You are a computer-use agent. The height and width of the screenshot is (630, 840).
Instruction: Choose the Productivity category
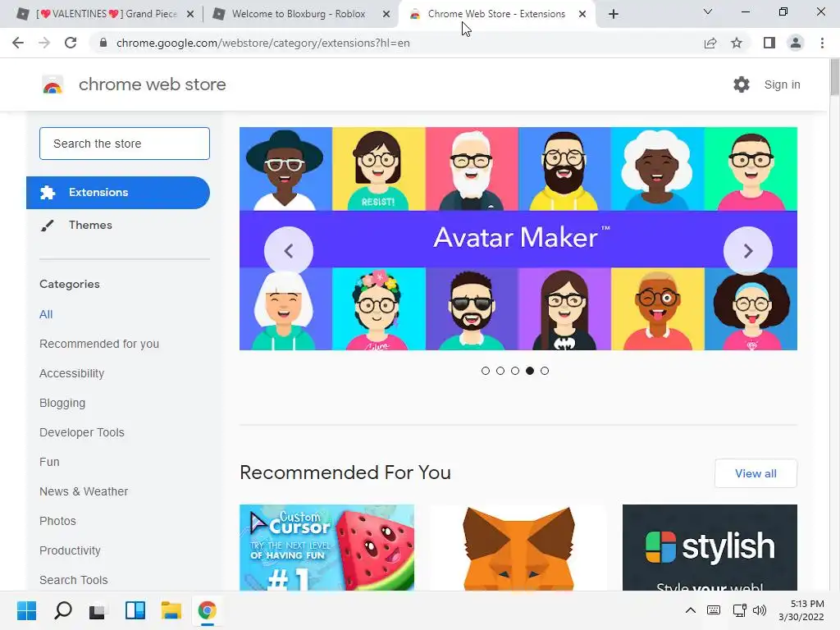point(70,550)
